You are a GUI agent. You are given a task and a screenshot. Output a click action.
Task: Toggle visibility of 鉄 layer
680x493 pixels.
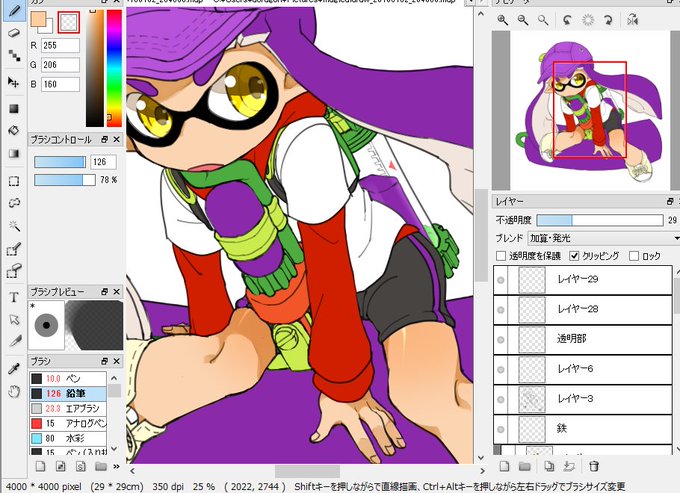click(501, 429)
